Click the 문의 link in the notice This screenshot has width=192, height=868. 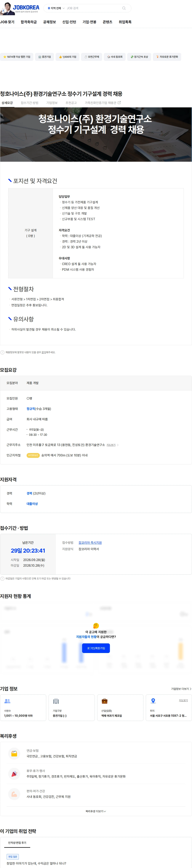pos(44,352)
